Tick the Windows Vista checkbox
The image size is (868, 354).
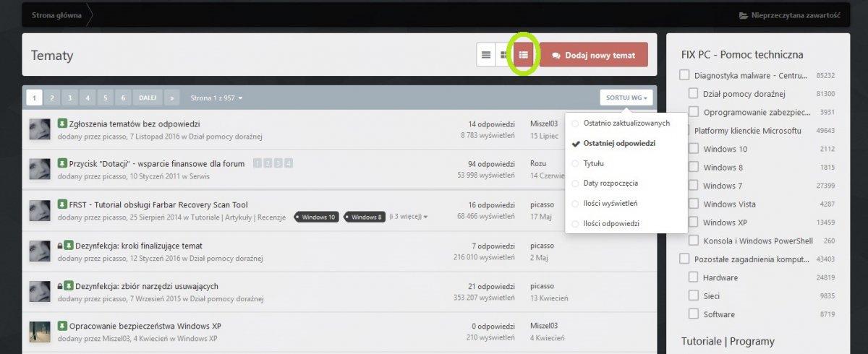tap(693, 204)
